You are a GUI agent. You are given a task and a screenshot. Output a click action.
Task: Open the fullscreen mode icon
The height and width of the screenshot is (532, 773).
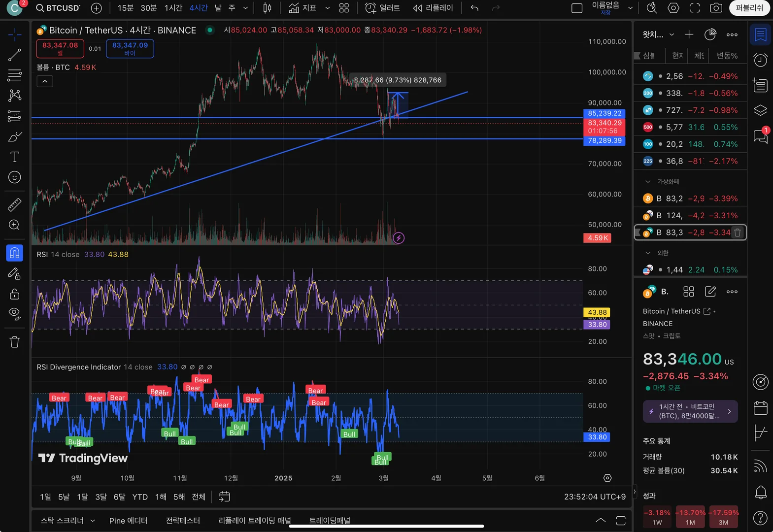pos(695,8)
